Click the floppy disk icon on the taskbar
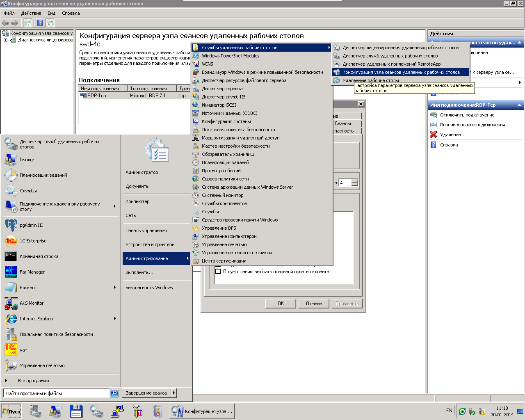This screenshot has width=525, height=420. [x=76, y=411]
